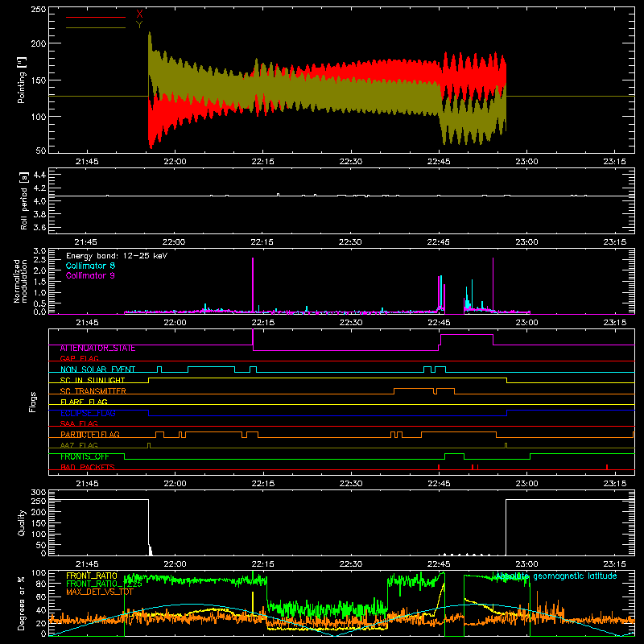This screenshot has height=644, width=644.
Task: Select the 3.0 value on modulation axis
Action: pyautogui.click(x=39, y=251)
